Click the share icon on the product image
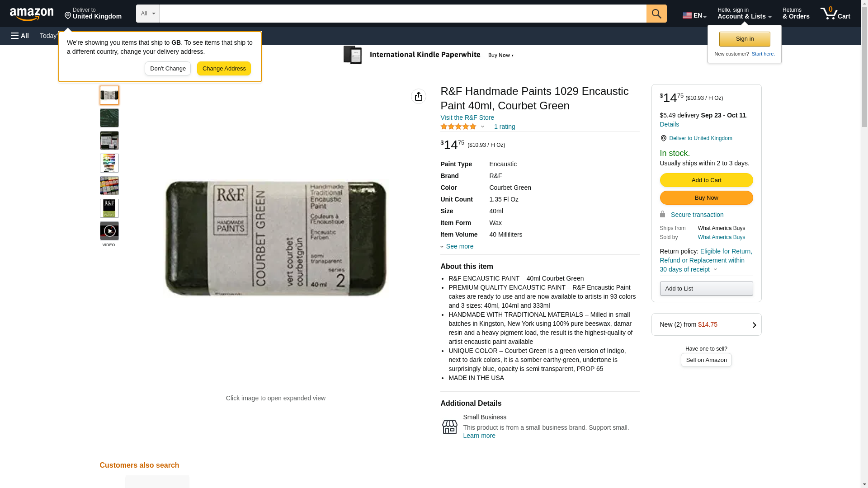 pos(419,96)
